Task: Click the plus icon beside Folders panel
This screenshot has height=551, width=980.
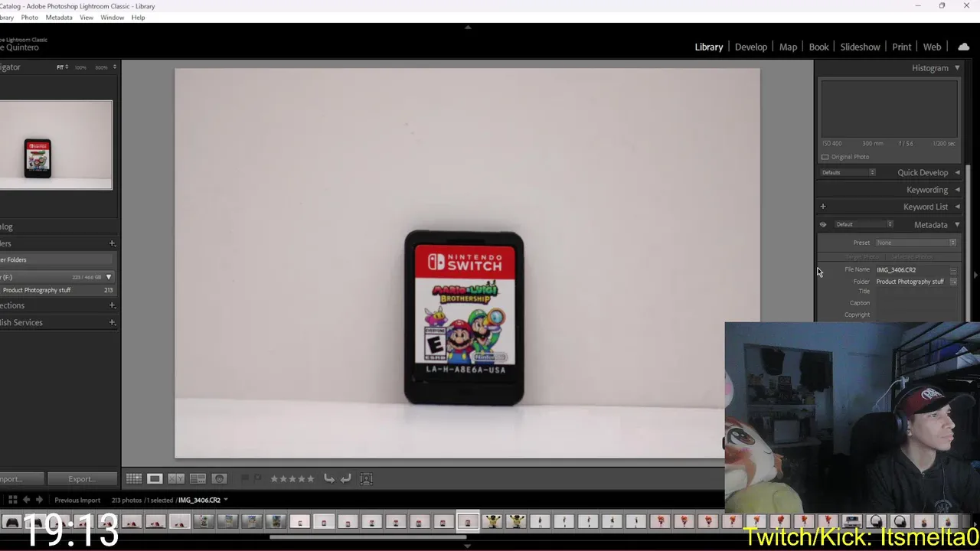Action: click(112, 243)
